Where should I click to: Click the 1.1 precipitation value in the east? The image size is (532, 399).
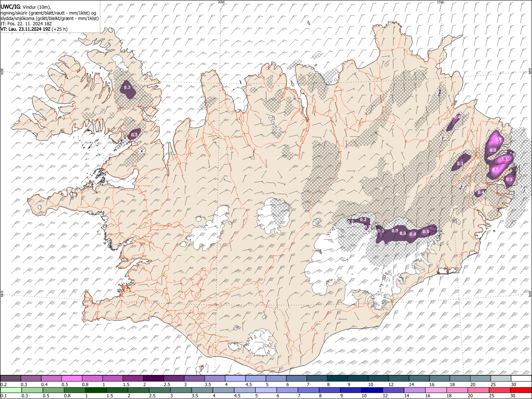pyautogui.click(x=505, y=159)
